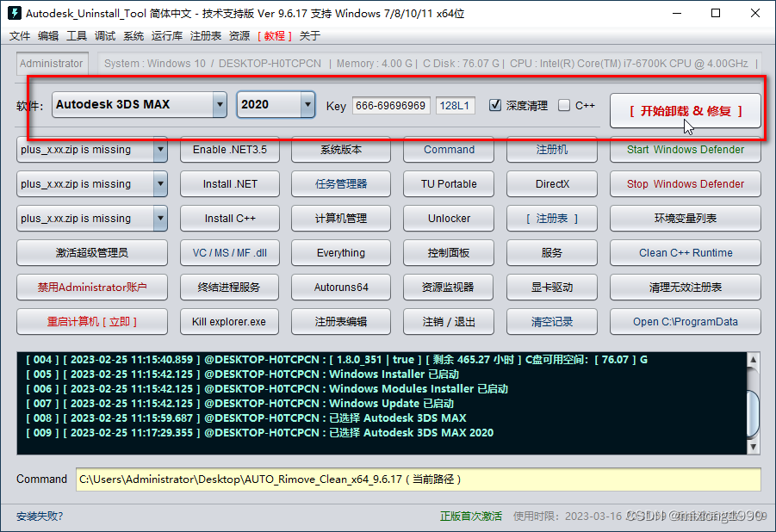Click Start Windows Defender button
Image resolution: width=776 pixels, height=532 pixels.
[686, 150]
